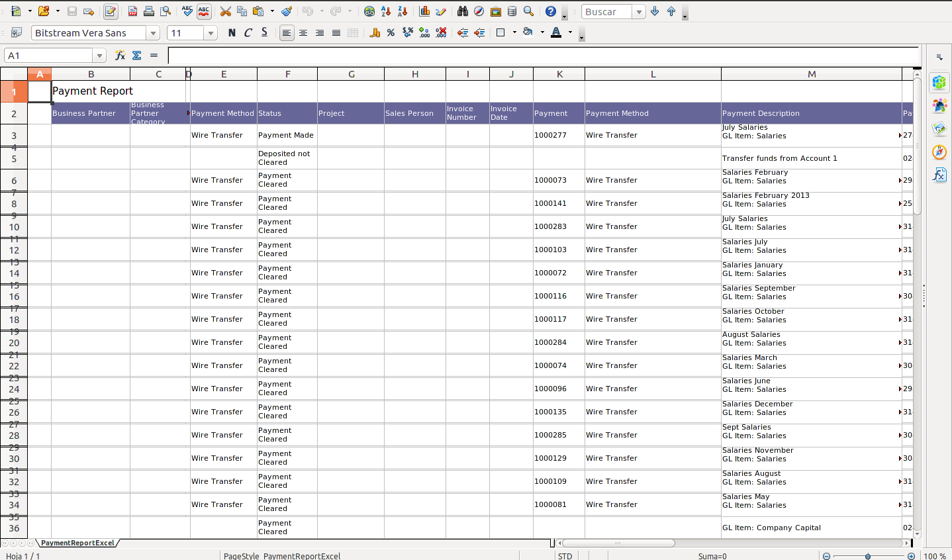Image resolution: width=952 pixels, height=560 pixels.
Task: Select the column M header
Action: point(811,74)
